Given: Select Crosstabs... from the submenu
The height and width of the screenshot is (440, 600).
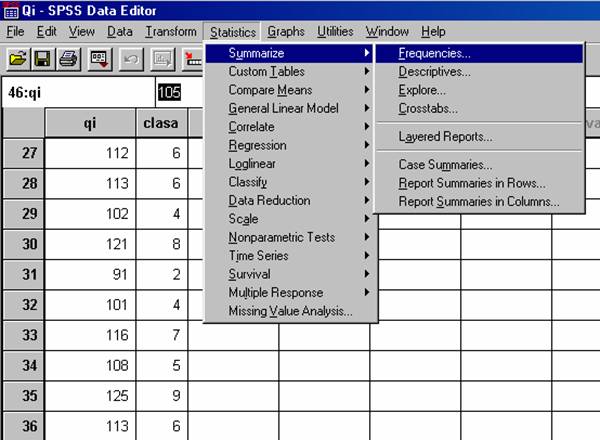Looking at the screenshot, I should (x=428, y=108).
